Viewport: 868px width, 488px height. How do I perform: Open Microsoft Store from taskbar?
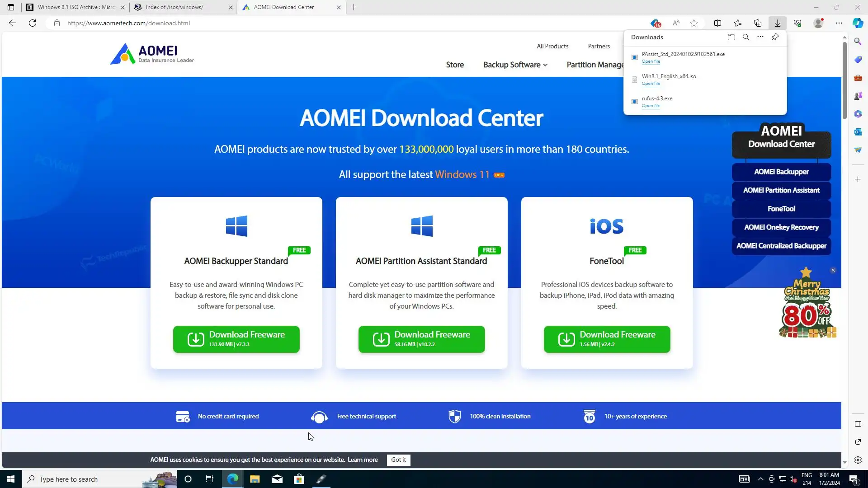click(299, 479)
